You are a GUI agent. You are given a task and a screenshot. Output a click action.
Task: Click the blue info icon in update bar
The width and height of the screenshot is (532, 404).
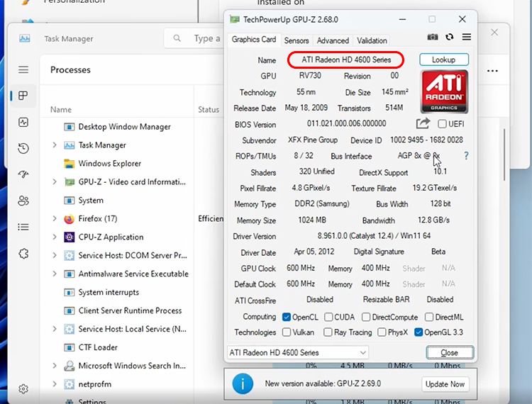click(243, 383)
